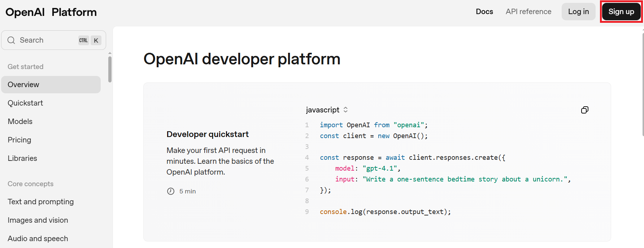Click the OpenAI Platform logo
Screen dimensions: 644x248
tap(51, 12)
